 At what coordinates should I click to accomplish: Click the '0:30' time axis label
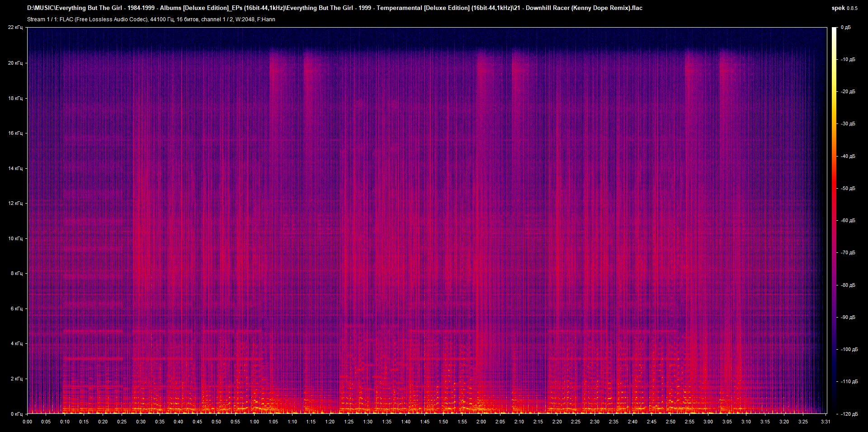pyautogui.click(x=141, y=422)
